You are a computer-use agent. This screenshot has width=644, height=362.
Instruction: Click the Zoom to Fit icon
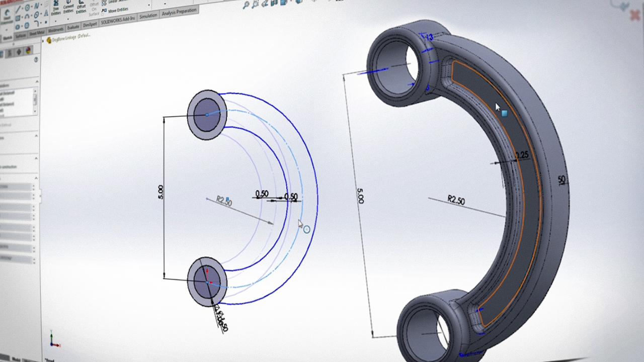click(246, 5)
